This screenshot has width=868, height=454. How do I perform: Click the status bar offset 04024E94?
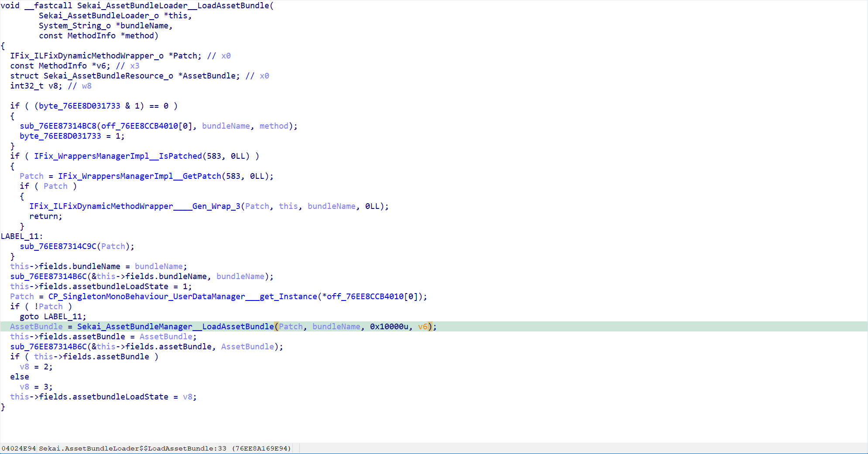(x=19, y=448)
